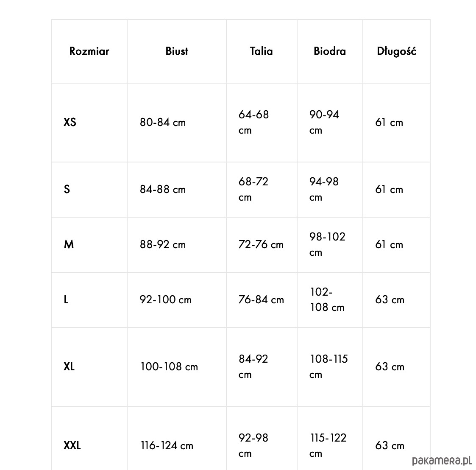The image size is (476, 470).
Task: Select the 84-88 cm bust cell
Action: (163, 190)
